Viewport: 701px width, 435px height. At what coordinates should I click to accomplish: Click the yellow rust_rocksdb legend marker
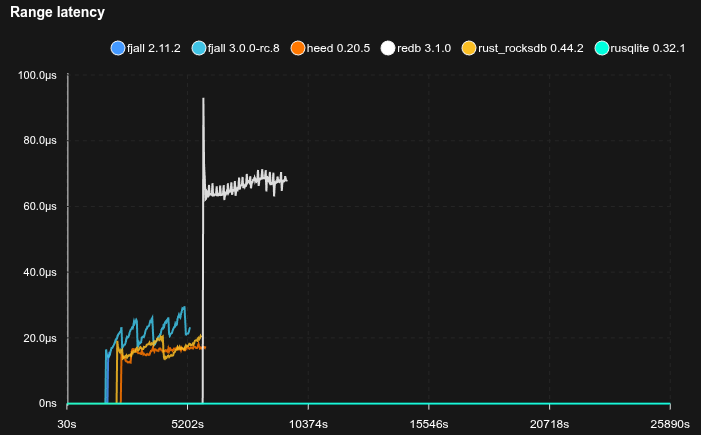click(x=469, y=48)
